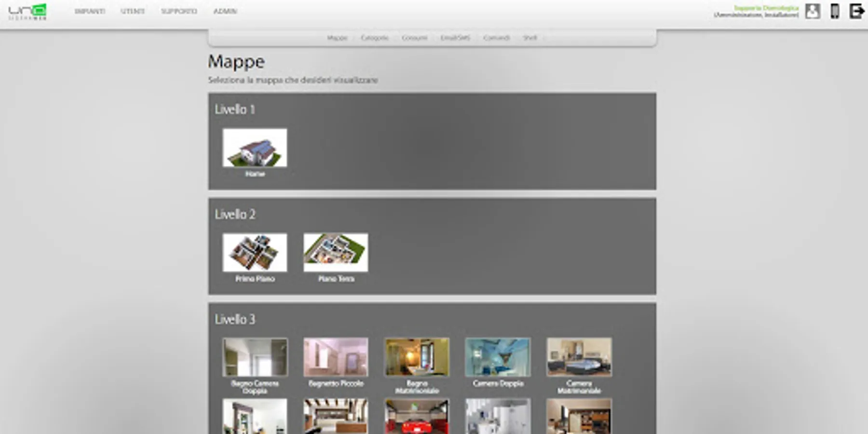Open the Bagnetto Piccolo thumbnail
This screenshot has width=868, height=434.
click(336, 357)
